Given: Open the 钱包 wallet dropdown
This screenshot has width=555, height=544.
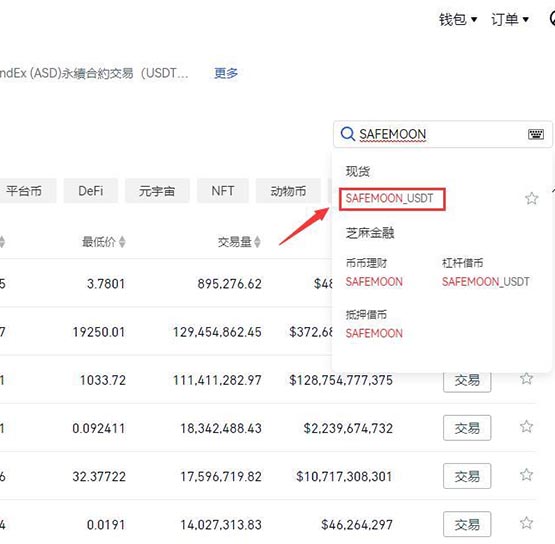Looking at the screenshot, I should (x=458, y=19).
